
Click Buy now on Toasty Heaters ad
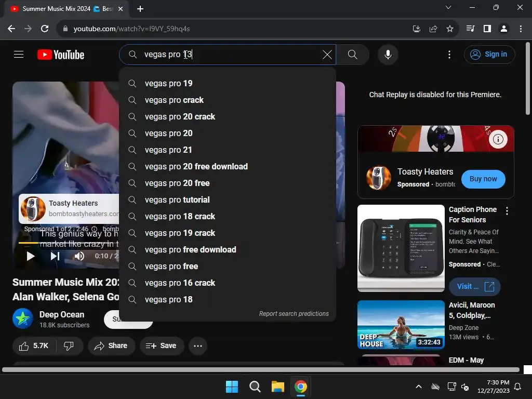click(x=483, y=179)
